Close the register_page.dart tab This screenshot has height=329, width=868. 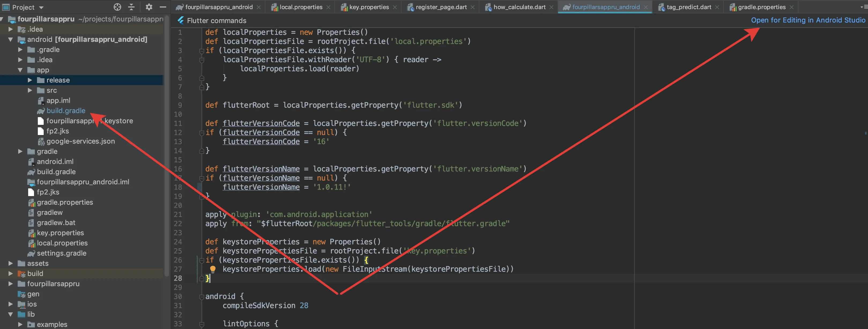point(473,7)
